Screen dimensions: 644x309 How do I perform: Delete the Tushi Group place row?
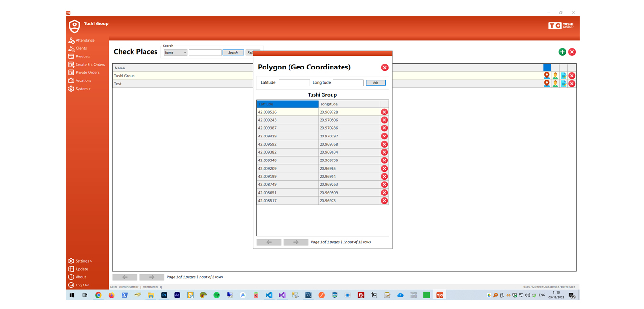[x=572, y=76]
